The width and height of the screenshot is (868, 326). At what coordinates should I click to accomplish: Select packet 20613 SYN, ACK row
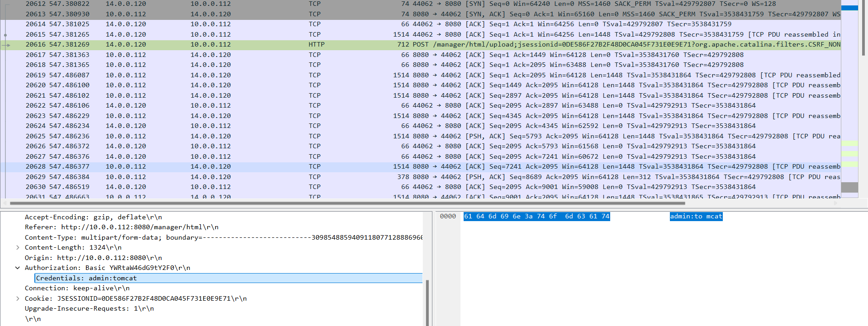click(x=421, y=14)
